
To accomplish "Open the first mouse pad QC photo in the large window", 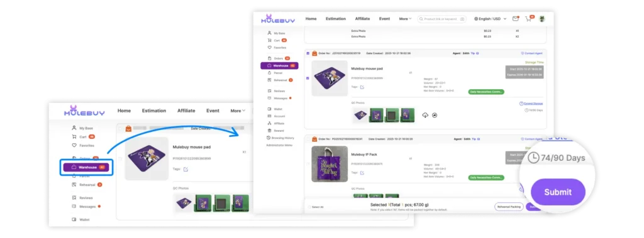I will [x=360, y=116].
